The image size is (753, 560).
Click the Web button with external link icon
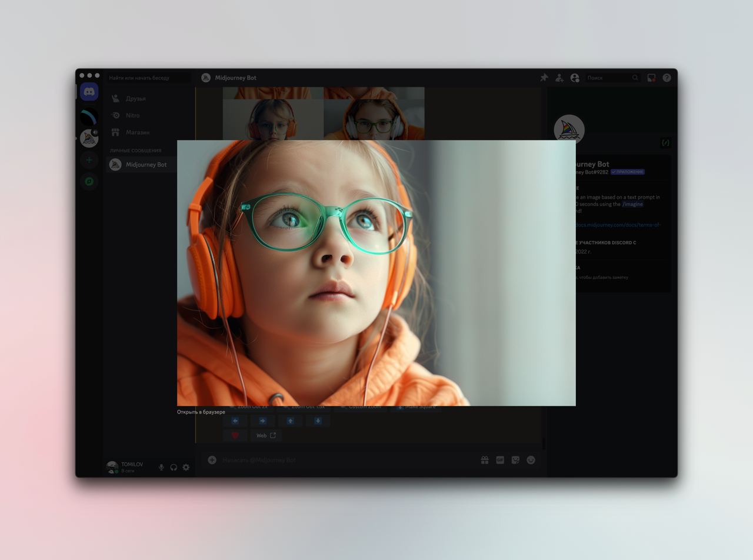point(266,435)
